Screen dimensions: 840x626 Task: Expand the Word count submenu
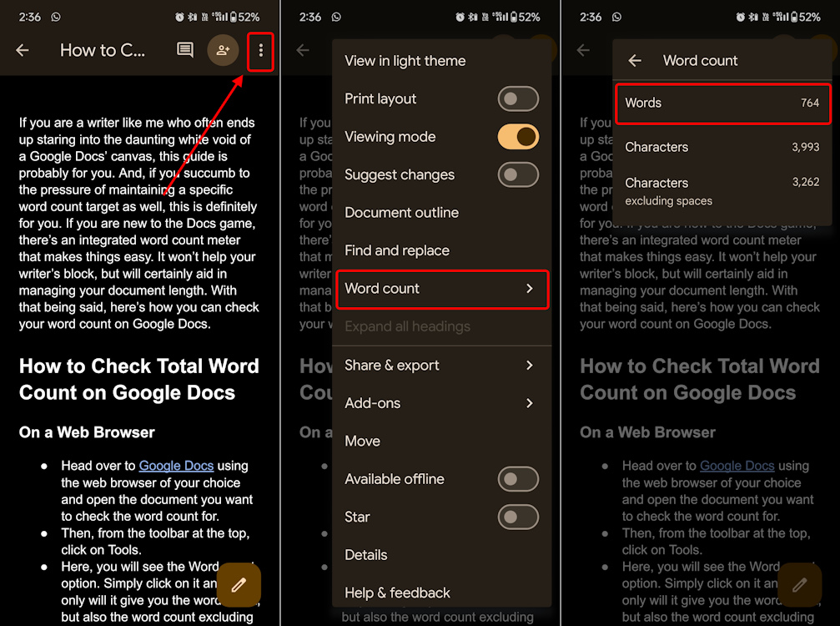442,289
